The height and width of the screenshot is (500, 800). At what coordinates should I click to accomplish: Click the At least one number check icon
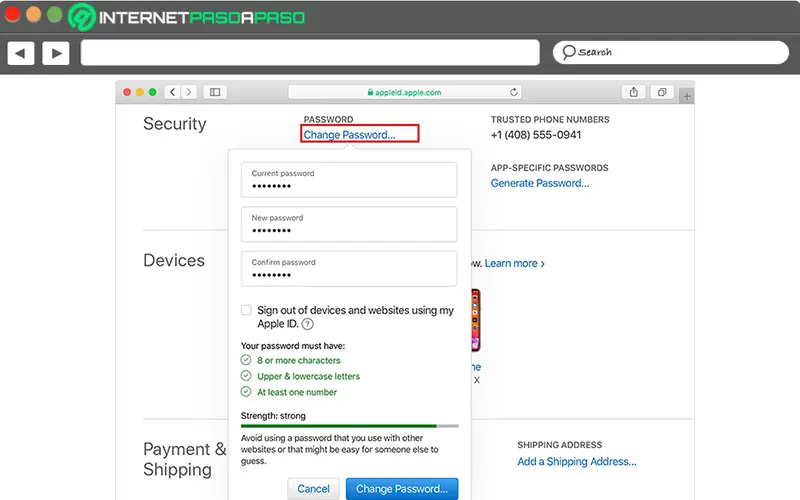tap(246, 392)
